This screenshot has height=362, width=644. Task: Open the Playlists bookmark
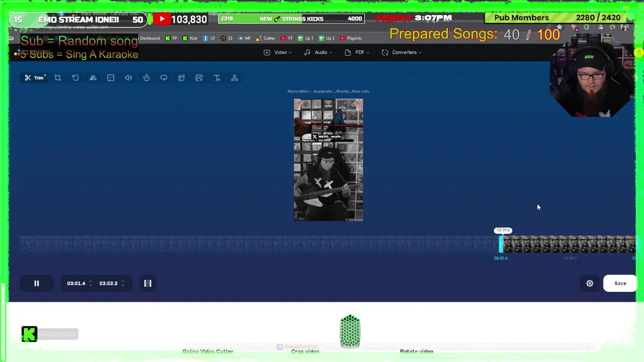click(x=351, y=38)
